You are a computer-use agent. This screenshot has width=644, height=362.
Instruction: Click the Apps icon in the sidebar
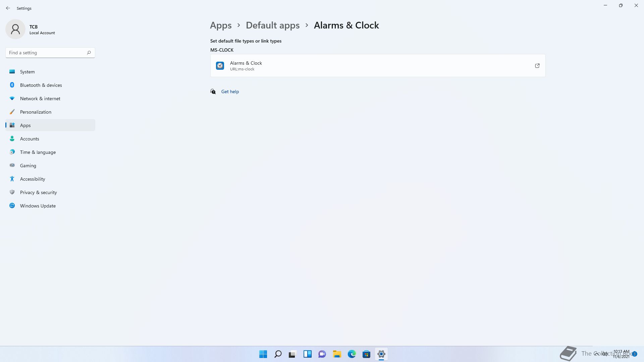click(12, 125)
